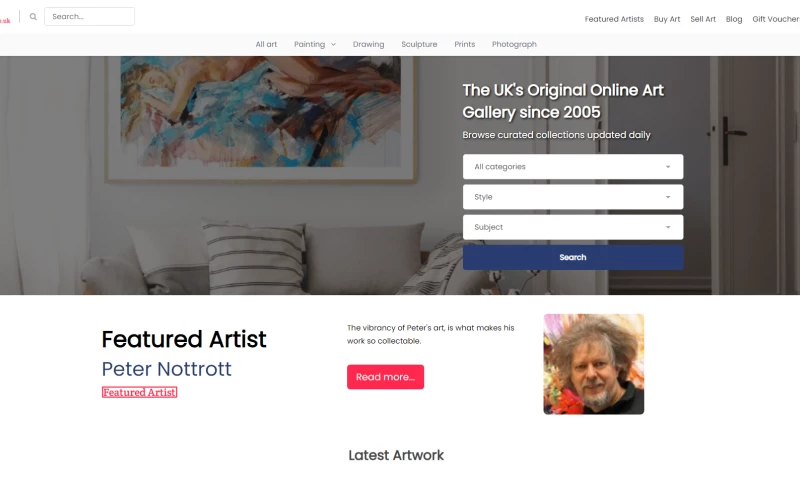Open the Gift Voucher link

776,19
